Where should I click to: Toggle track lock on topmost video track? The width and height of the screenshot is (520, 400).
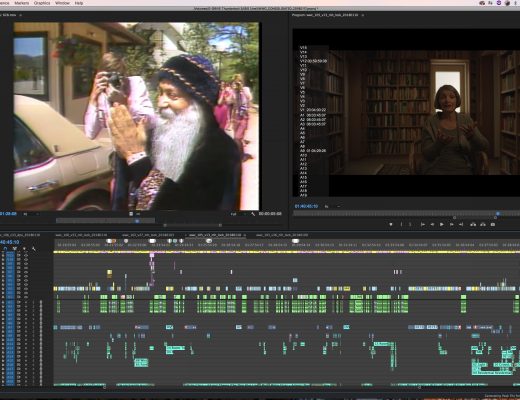pyautogui.click(x=3, y=255)
